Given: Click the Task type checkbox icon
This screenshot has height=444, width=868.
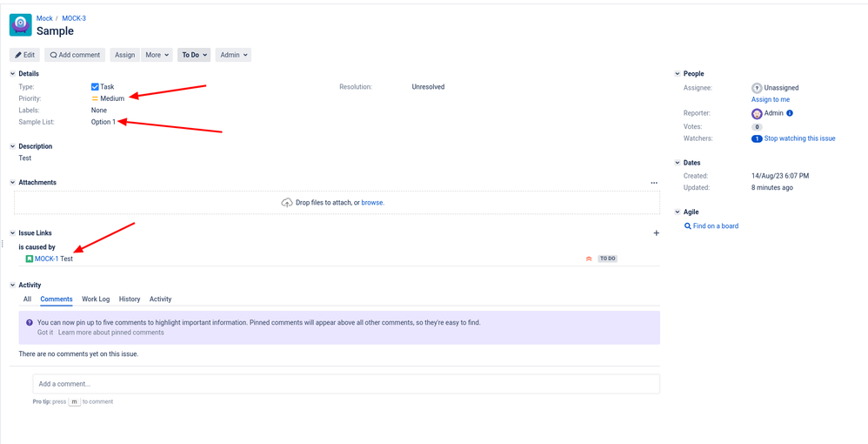Looking at the screenshot, I should [95, 87].
